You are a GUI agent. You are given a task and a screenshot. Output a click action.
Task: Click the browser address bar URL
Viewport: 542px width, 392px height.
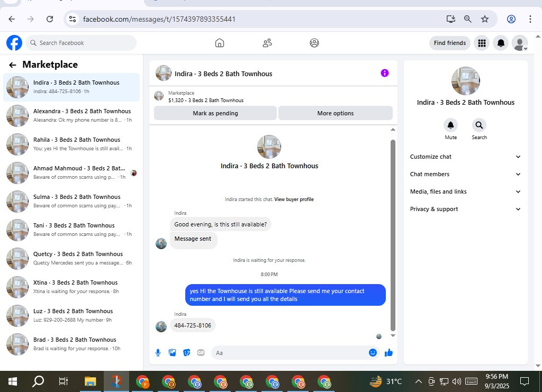[159, 19]
